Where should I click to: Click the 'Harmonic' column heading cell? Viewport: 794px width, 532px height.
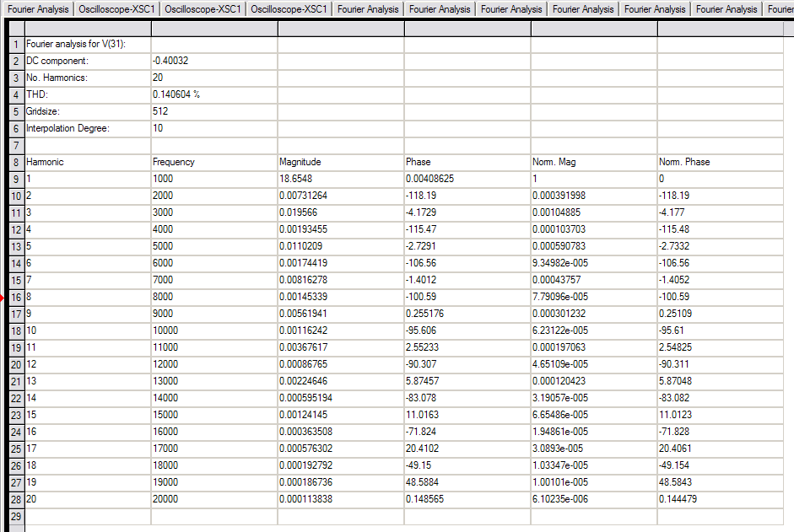[x=88, y=162]
